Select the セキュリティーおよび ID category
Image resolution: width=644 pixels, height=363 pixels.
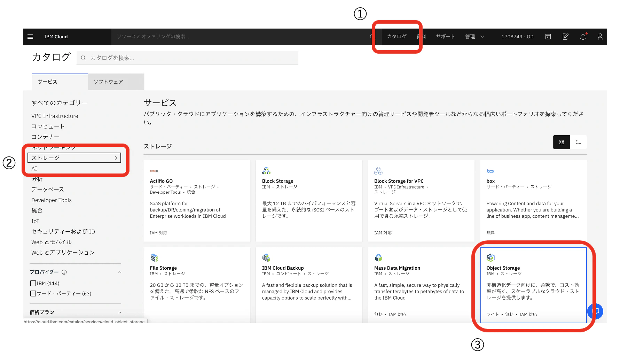point(63,231)
